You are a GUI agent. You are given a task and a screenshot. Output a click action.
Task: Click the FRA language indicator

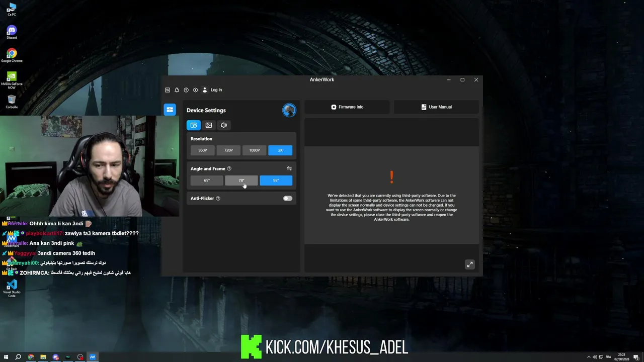(x=609, y=357)
